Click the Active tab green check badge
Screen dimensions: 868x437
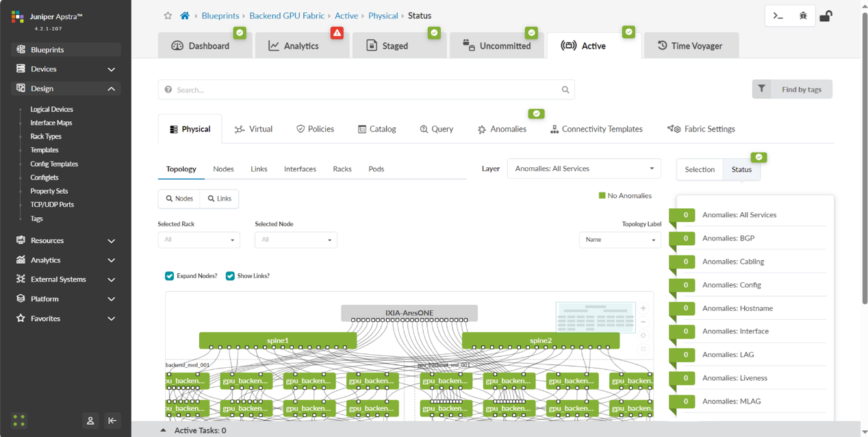(629, 32)
